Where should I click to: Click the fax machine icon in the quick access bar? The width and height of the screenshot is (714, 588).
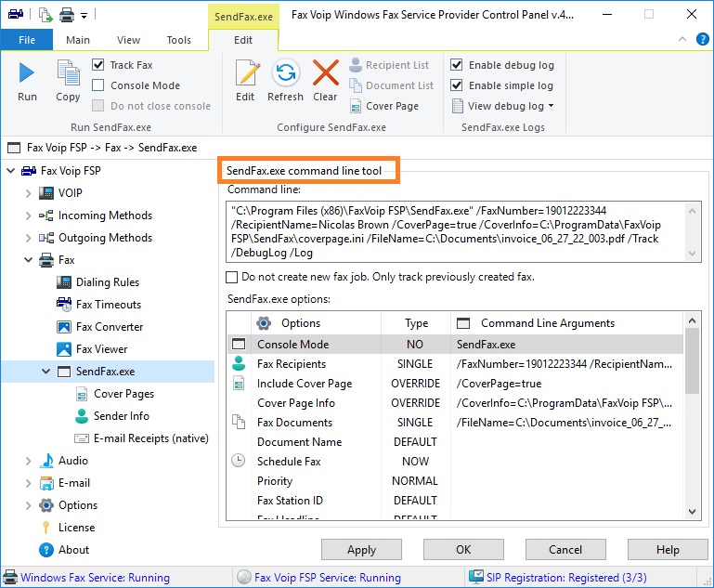click(16, 15)
